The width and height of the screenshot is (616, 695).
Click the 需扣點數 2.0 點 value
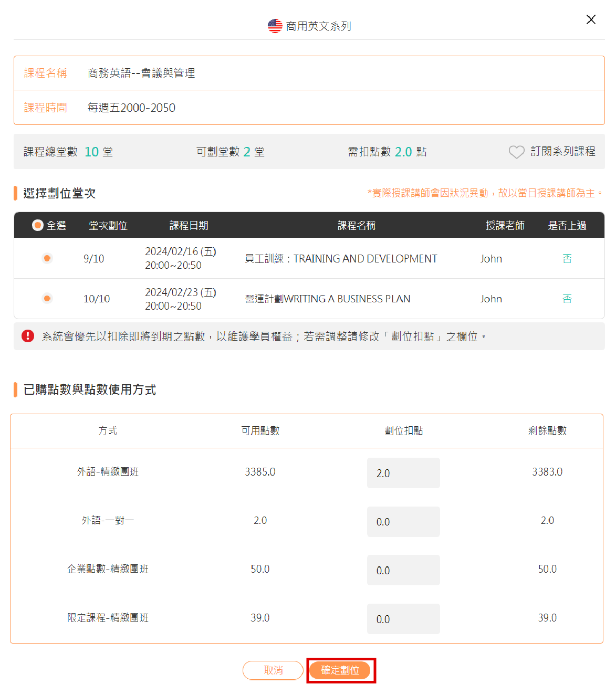(388, 152)
